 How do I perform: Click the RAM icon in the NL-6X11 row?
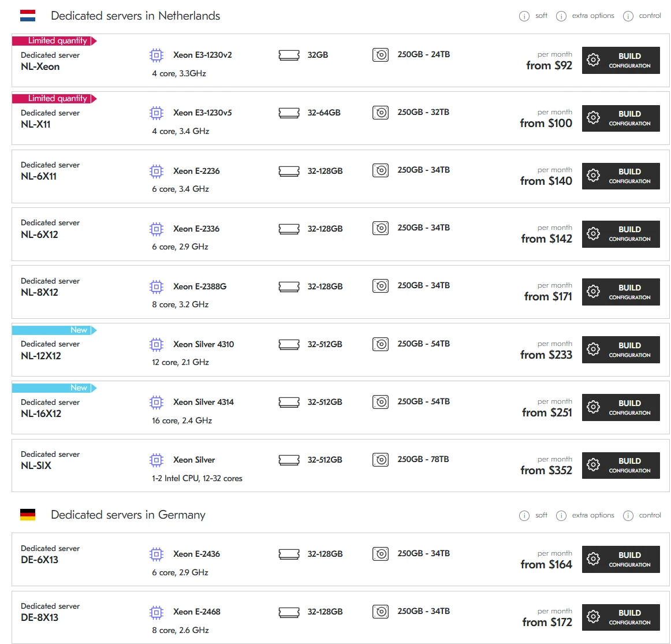coord(289,171)
